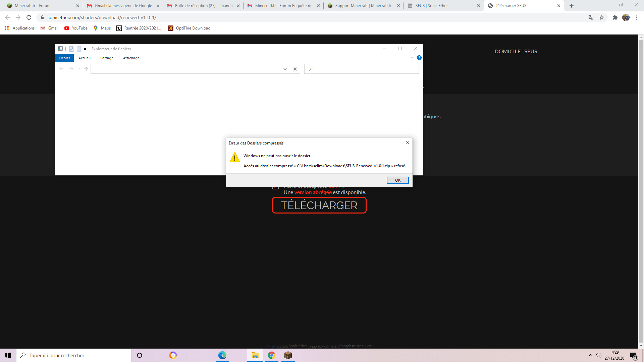Click the browser back arrow
644x362 pixels.
tap(7, 17)
